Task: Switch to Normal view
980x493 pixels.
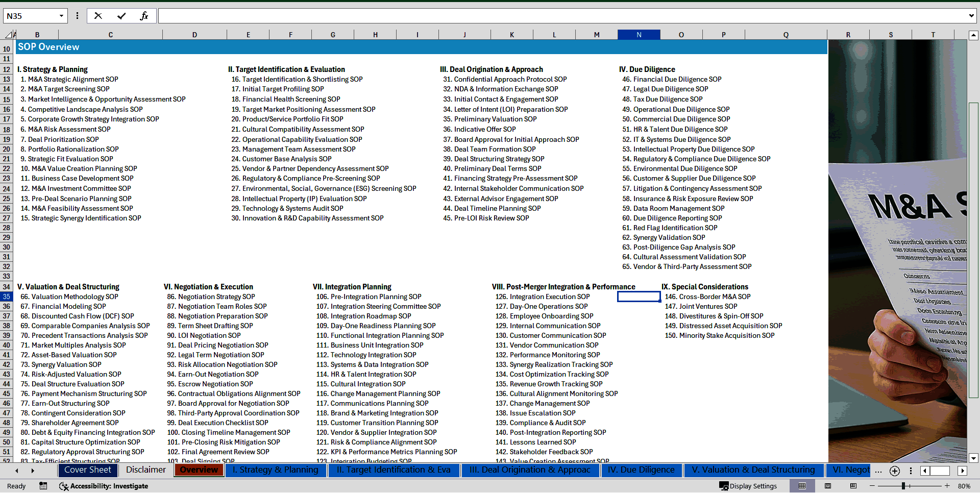Action: click(x=802, y=486)
